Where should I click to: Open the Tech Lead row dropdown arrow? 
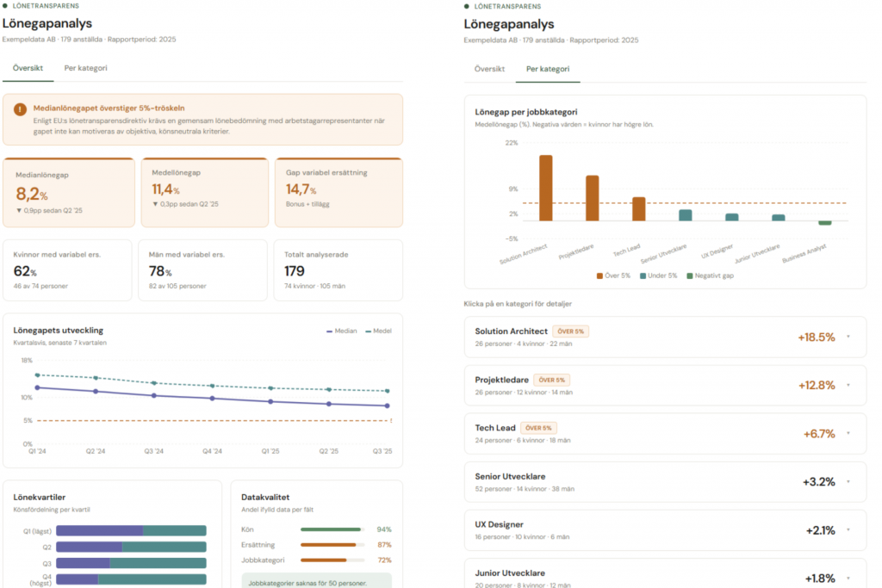click(848, 433)
